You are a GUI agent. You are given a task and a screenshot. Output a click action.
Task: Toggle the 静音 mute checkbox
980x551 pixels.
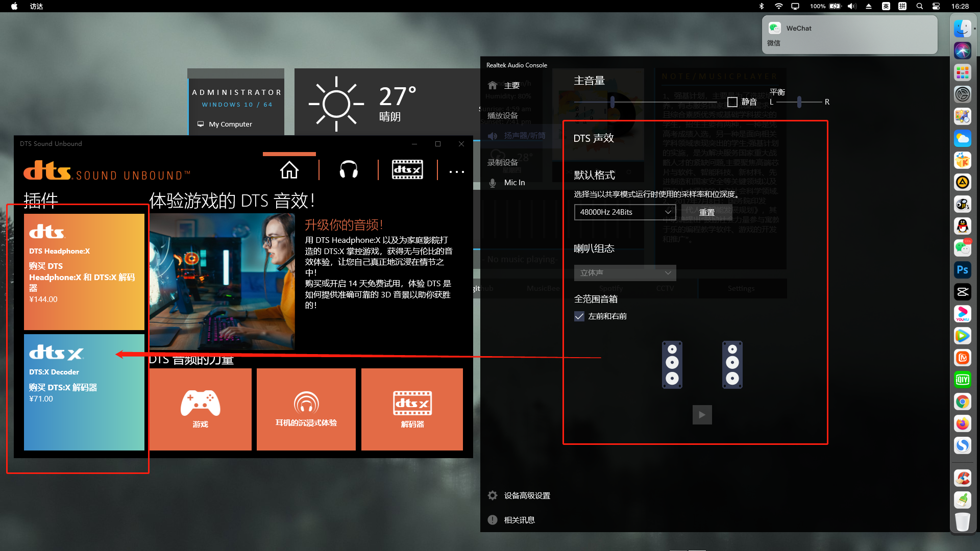click(732, 102)
